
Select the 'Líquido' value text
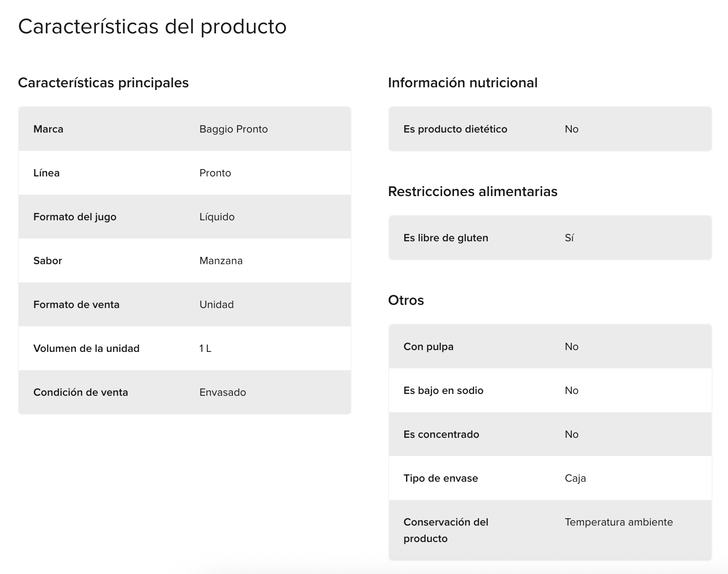pos(217,217)
